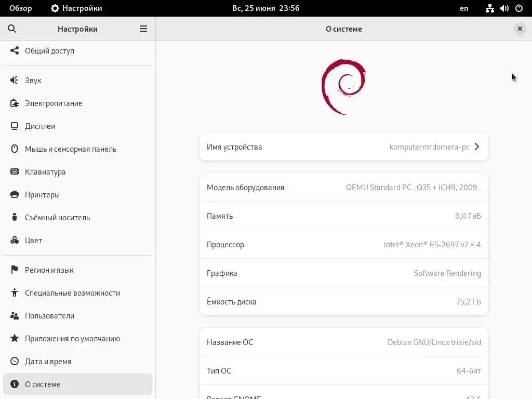This screenshot has width=532, height=399.
Task: Click the accessibility icon beside Специальные возможности
Action: pyautogui.click(x=14, y=293)
